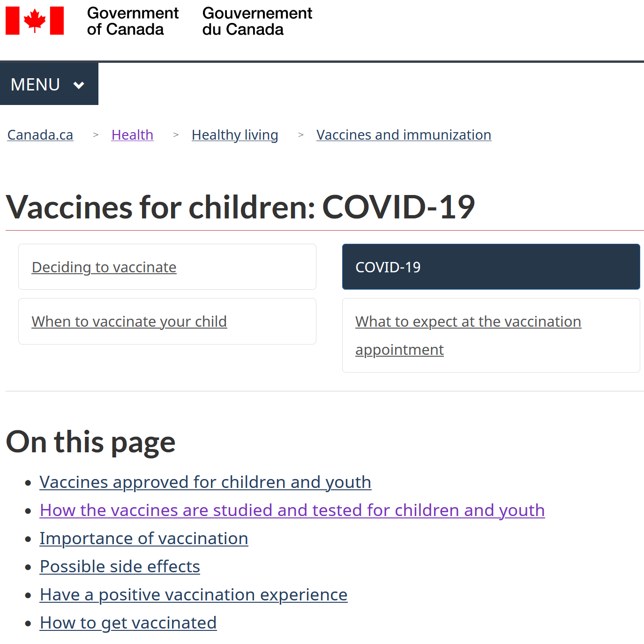This screenshot has height=644, width=644.
Task: Click the Gouvernement du Canada French text
Action: tap(257, 21)
